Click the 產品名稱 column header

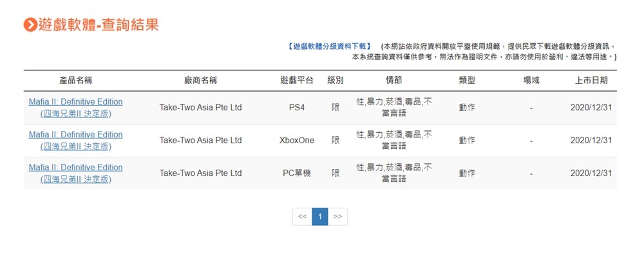pos(75,81)
